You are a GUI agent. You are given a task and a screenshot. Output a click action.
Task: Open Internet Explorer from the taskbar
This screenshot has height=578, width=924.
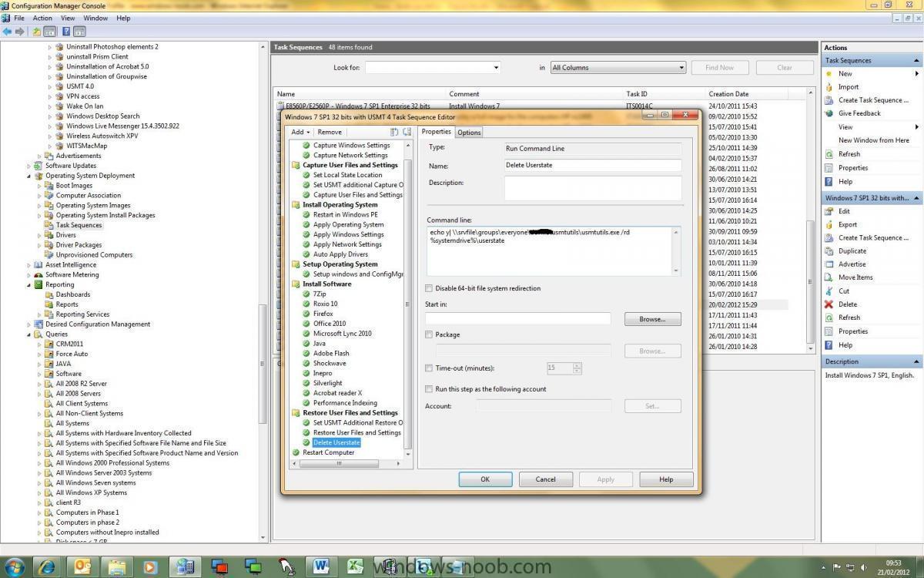(46, 566)
